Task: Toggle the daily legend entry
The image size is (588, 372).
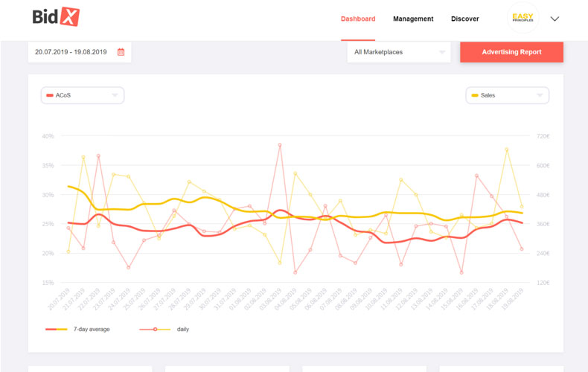Action: point(164,330)
